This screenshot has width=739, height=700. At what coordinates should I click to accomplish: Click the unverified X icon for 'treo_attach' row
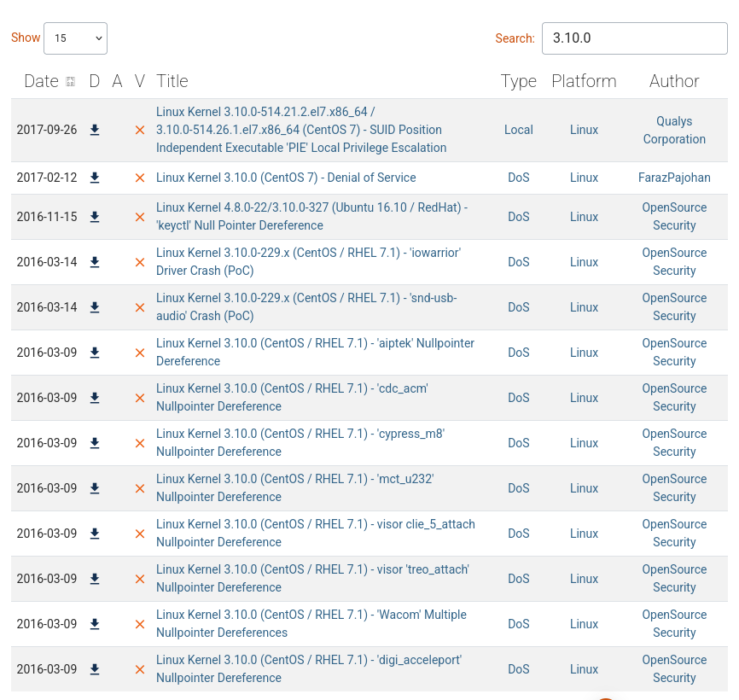click(x=140, y=579)
